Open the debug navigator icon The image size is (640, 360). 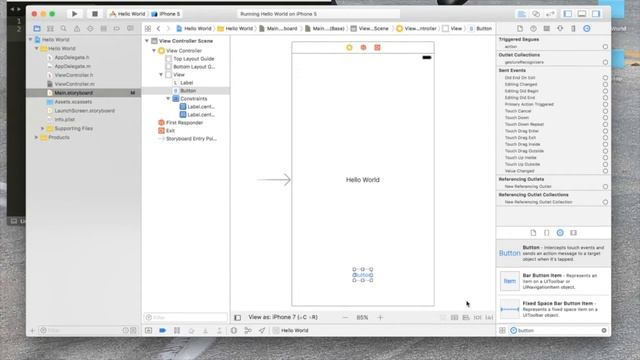[x=104, y=29]
